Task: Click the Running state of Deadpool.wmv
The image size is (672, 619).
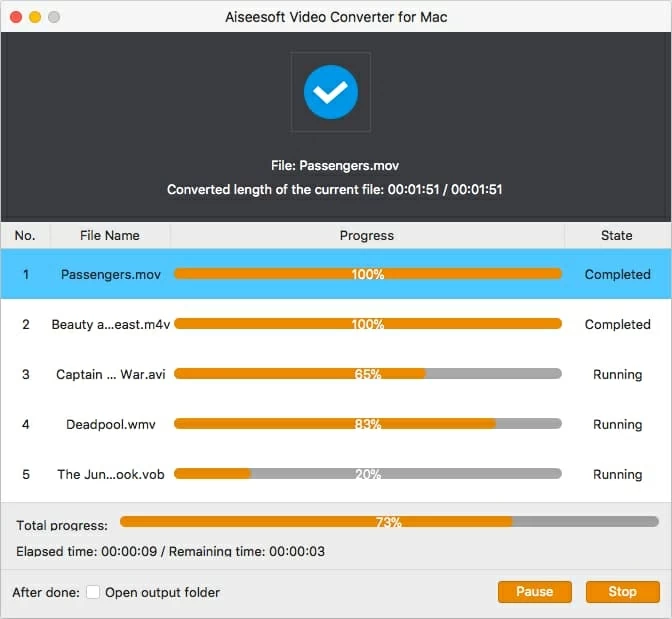Action: point(617,424)
